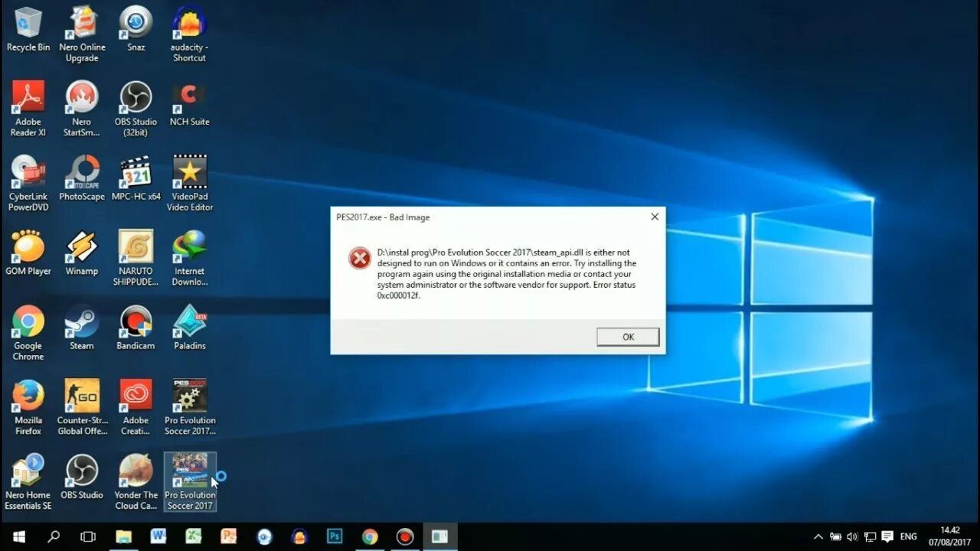The width and height of the screenshot is (980, 551).
Task: Open the Bandicam recorder taskbar icon
Action: pos(405,536)
